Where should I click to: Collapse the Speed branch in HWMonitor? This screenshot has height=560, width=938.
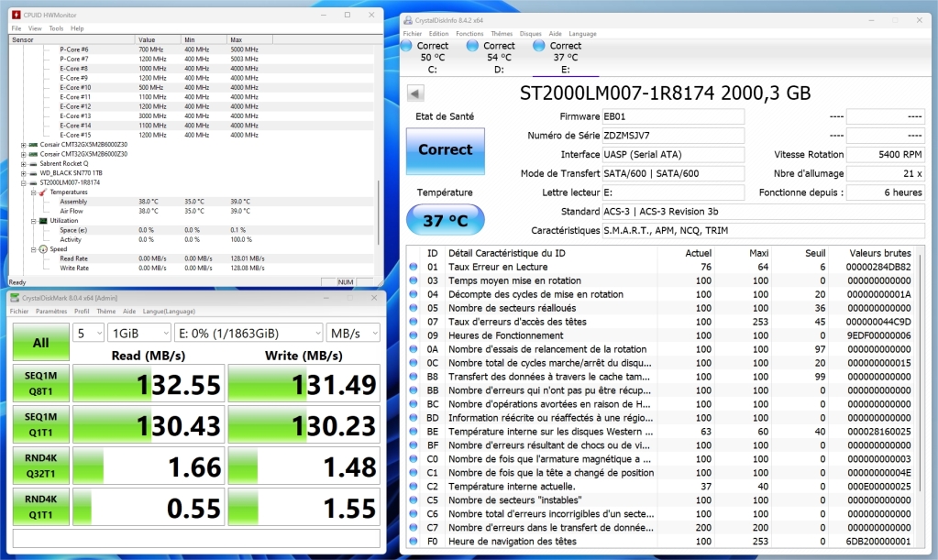point(34,250)
